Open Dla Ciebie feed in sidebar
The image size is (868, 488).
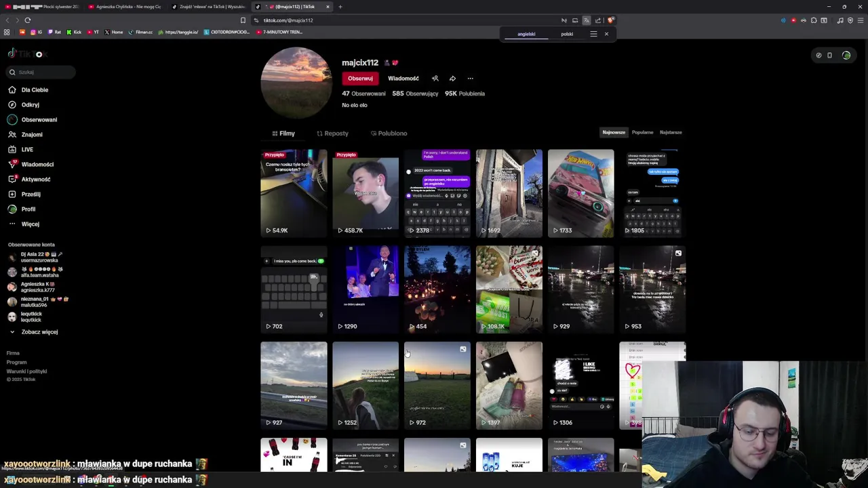coord(28,89)
